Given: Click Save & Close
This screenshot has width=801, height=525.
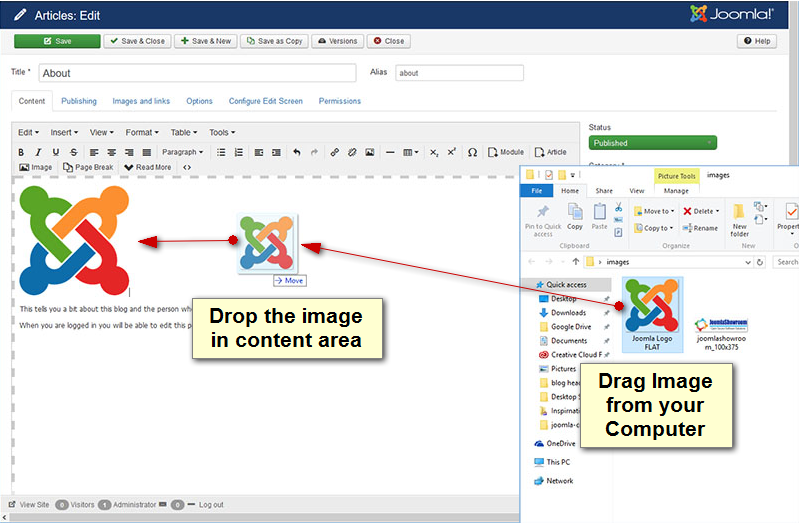Looking at the screenshot, I should pos(137,41).
